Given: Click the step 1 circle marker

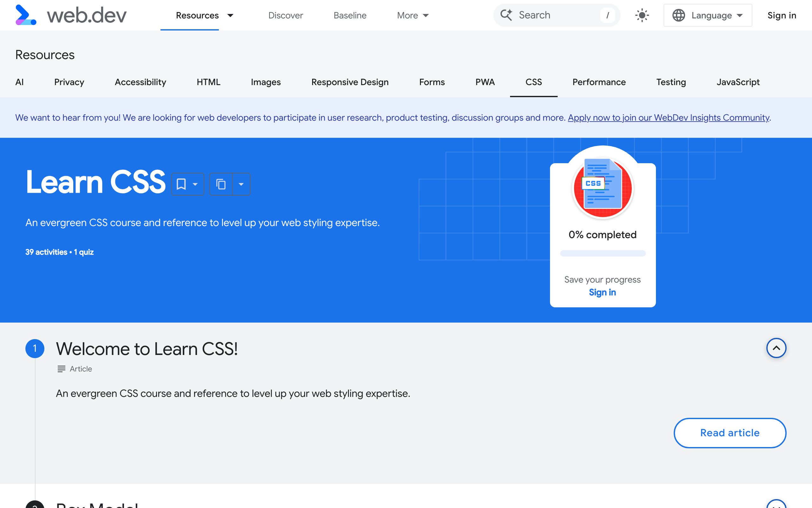Looking at the screenshot, I should point(35,348).
